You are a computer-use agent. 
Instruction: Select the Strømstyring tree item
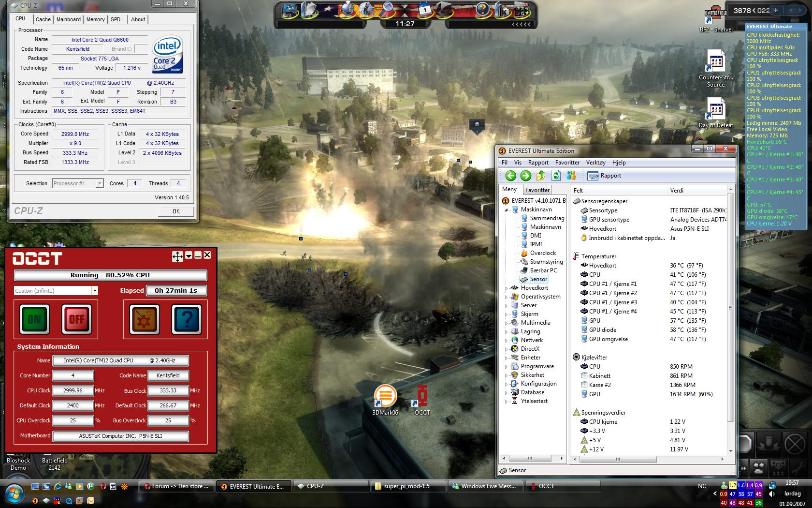(x=541, y=262)
